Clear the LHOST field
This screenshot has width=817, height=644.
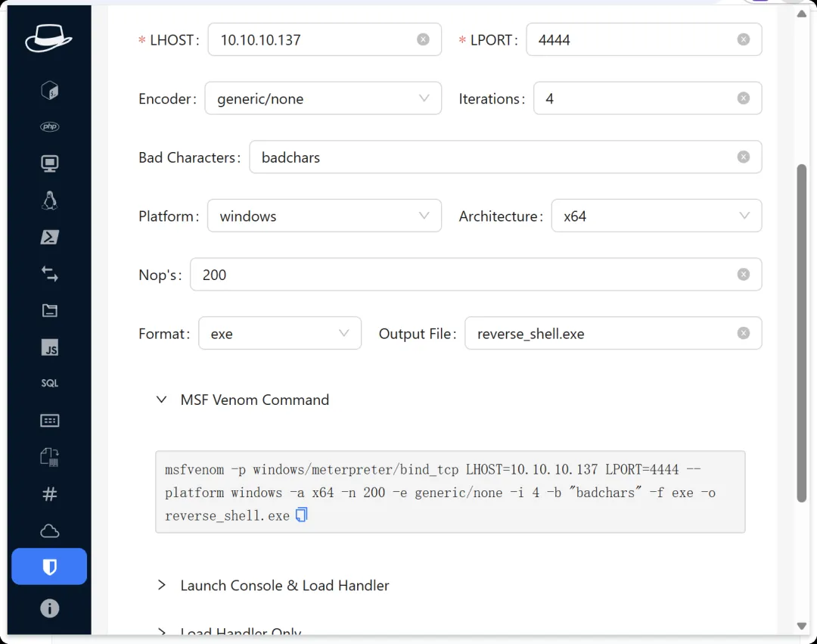[x=423, y=39]
